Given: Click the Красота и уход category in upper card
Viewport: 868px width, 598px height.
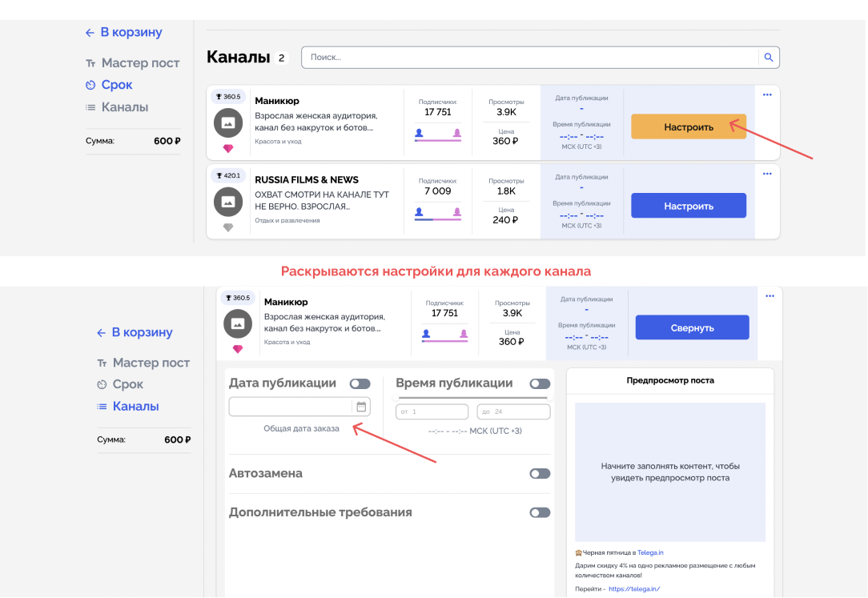Looking at the screenshot, I should click(x=278, y=142).
